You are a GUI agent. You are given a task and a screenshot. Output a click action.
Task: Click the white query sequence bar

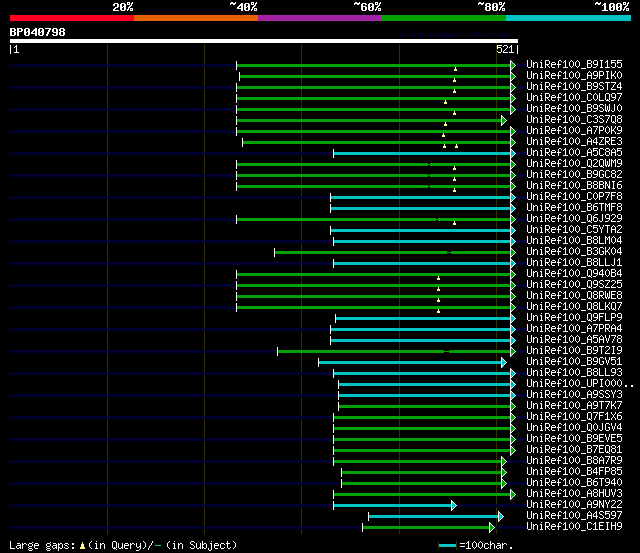[264, 41]
